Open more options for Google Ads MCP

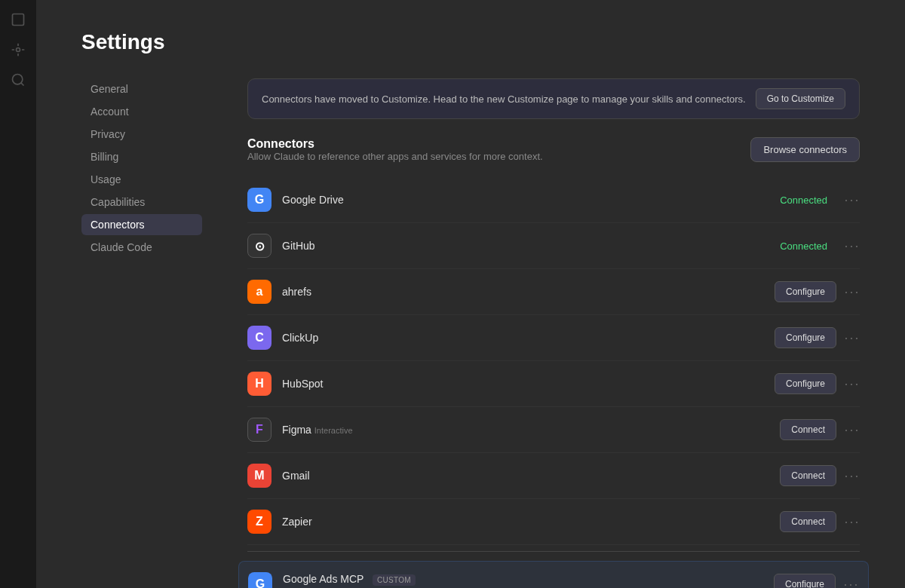pyautogui.click(x=851, y=583)
